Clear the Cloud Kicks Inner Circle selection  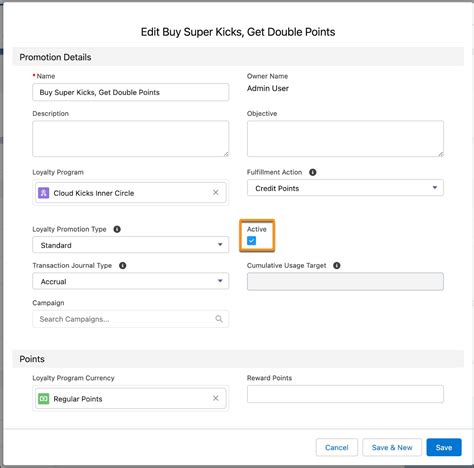(216, 192)
